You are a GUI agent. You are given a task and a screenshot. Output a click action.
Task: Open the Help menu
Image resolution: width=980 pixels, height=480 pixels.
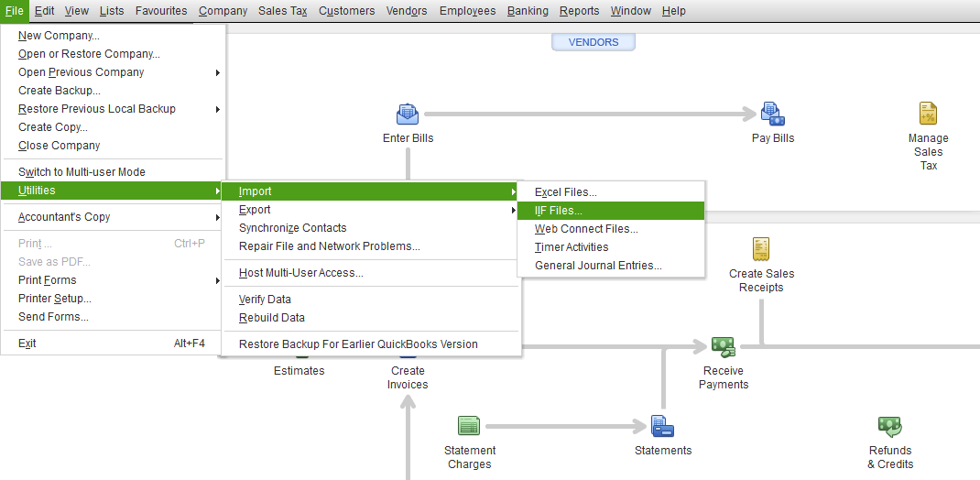click(674, 11)
